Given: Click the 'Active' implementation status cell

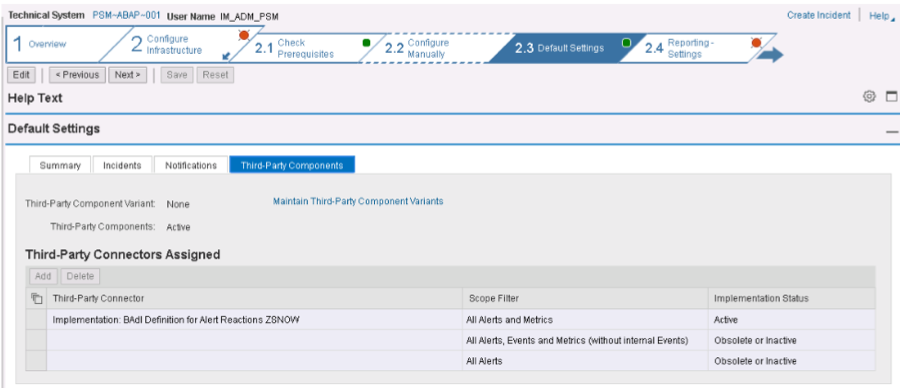Looking at the screenshot, I should 792,320.
